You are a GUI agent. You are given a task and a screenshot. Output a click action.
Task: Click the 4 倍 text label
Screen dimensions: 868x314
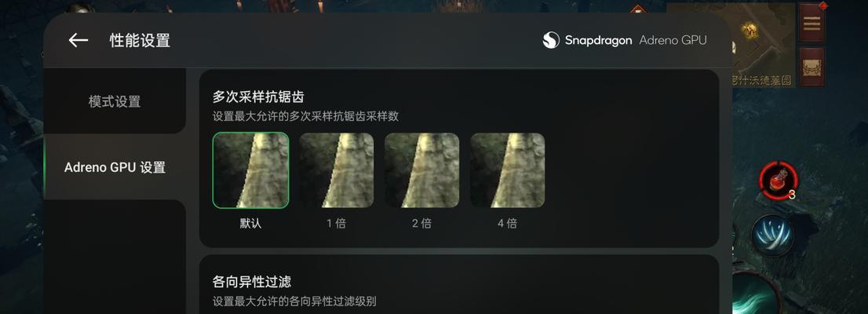[507, 223]
